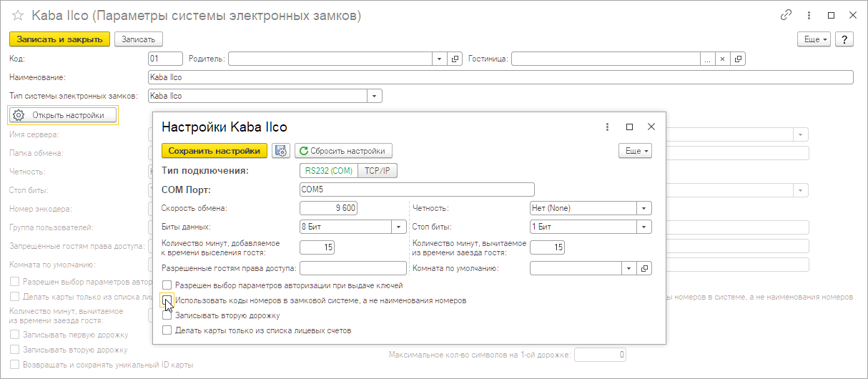Screen dimensions: 868x379
Task: Expand Комната по умолчанию dropdown in dialog
Action: pyautogui.click(x=629, y=268)
